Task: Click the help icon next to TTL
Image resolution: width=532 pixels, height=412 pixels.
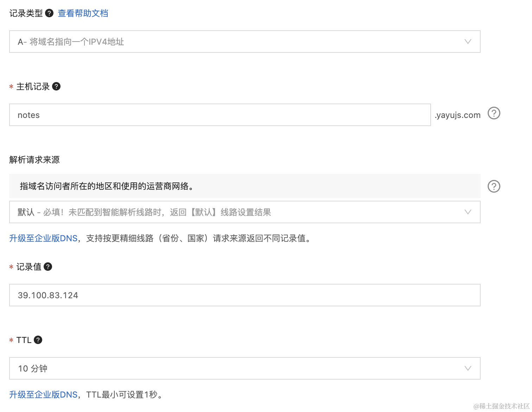Action: tap(38, 340)
